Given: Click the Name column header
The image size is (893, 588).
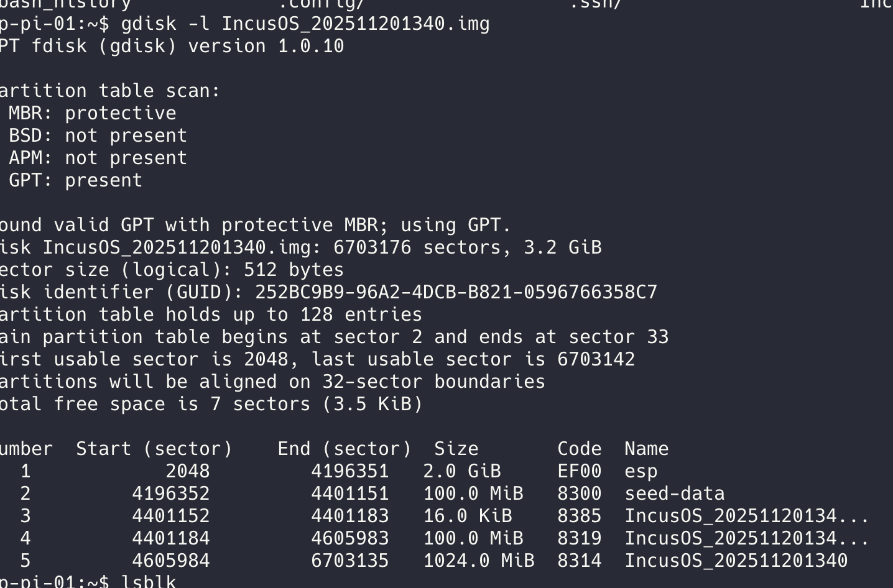Looking at the screenshot, I should [x=646, y=449].
